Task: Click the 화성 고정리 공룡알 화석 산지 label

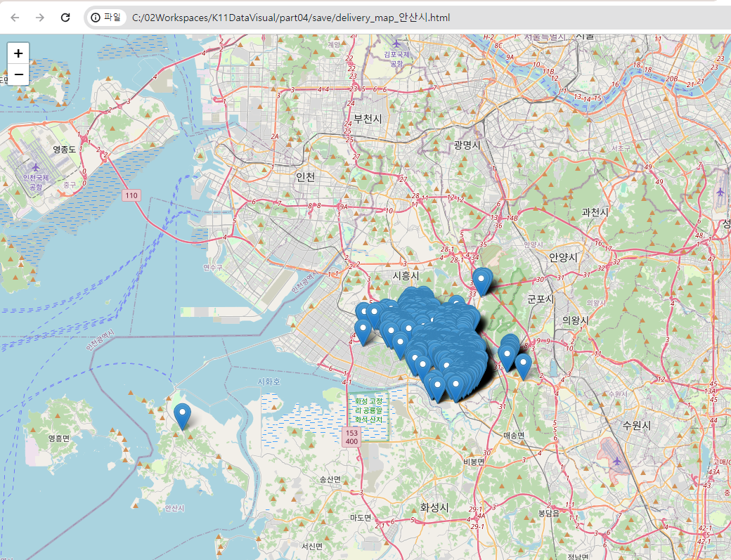Action: [x=368, y=410]
